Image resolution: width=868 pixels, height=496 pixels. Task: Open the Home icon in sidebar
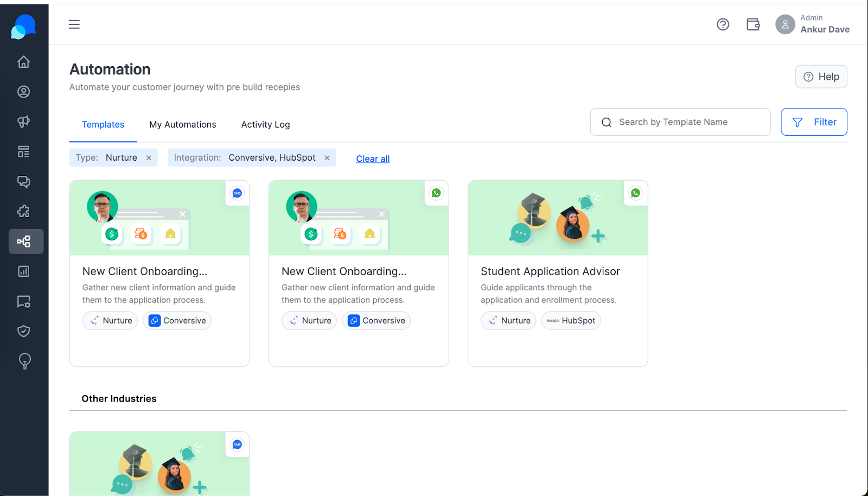[x=23, y=62]
